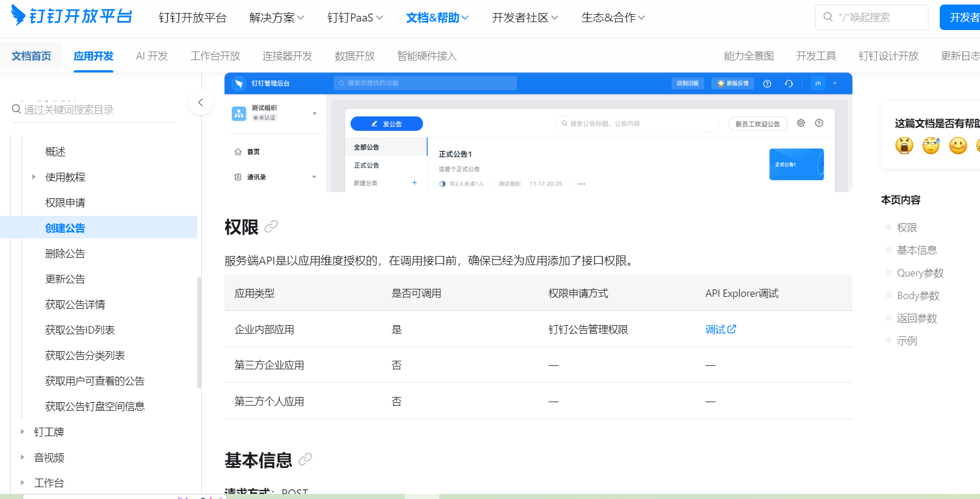Jump to 返回参数 in page contents
Image resolution: width=980 pixels, height=499 pixels.
pyautogui.click(x=917, y=318)
